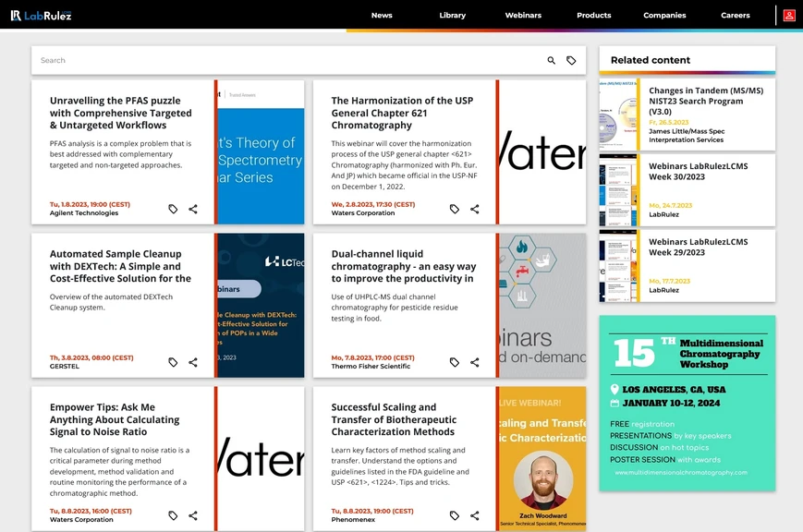The image size is (803, 532).
Task: Click the tag icon on PFAS puzzle card
Action: point(173,210)
